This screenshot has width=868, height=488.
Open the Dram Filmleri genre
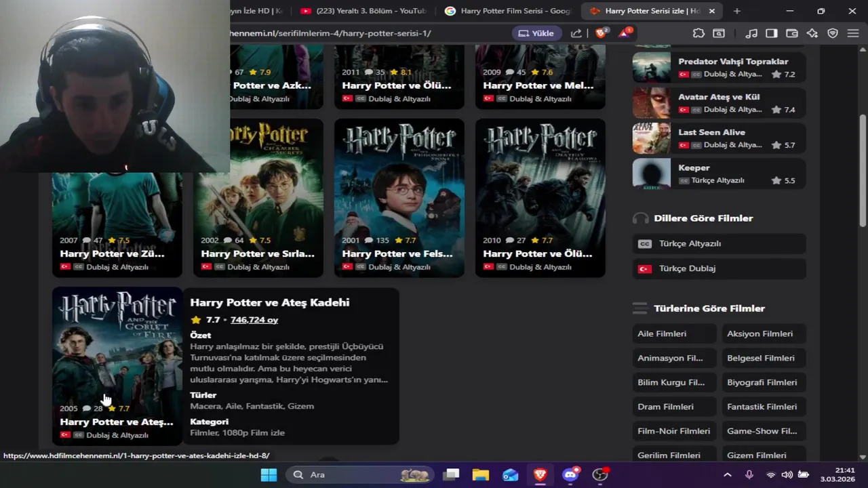674,407
